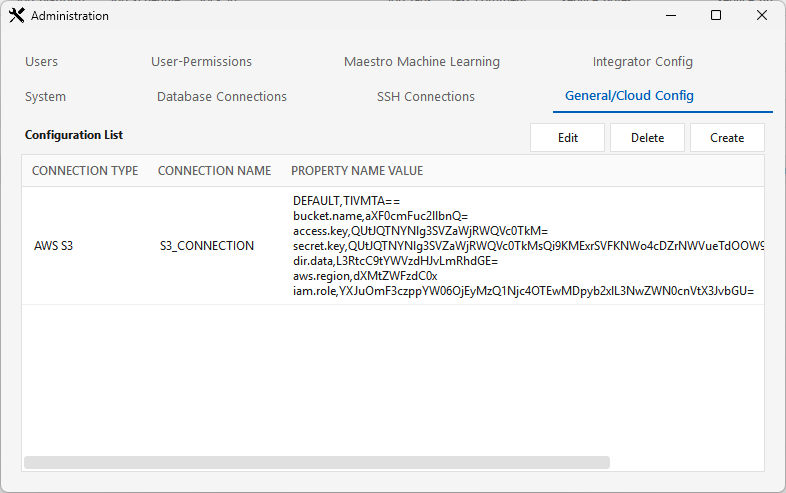The image size is (786, 493).
Task: Select the AWS S3 connection type cell
Action: click(x=54, y=246)
